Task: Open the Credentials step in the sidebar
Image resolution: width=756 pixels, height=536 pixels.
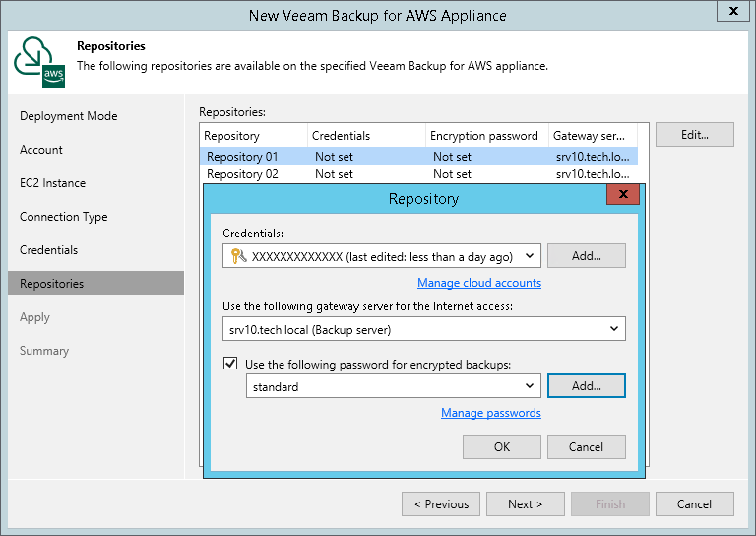Action: tap(48, 250)
